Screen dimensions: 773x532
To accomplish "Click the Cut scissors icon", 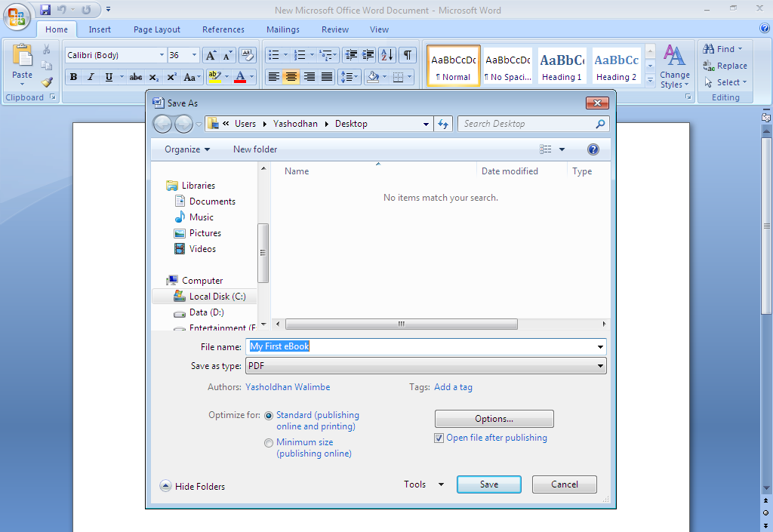I will pyautogui.click(x=46, y=49).
